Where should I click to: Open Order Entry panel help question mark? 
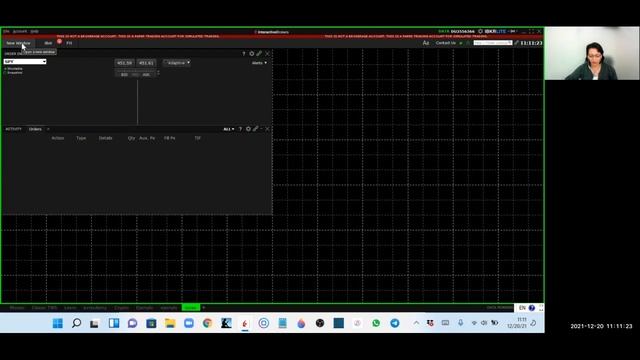coord(244,53)
